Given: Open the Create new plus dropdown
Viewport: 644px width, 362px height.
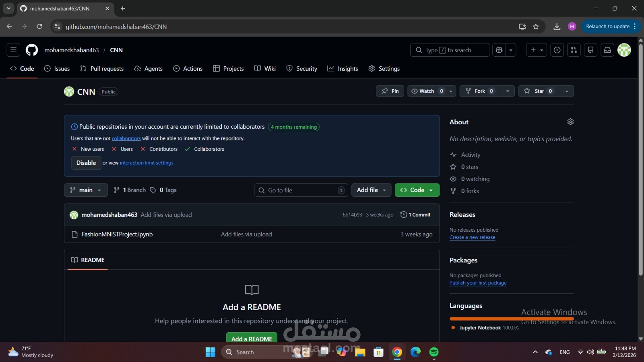Looking at the screenshot, I should [x=537, y=50].
